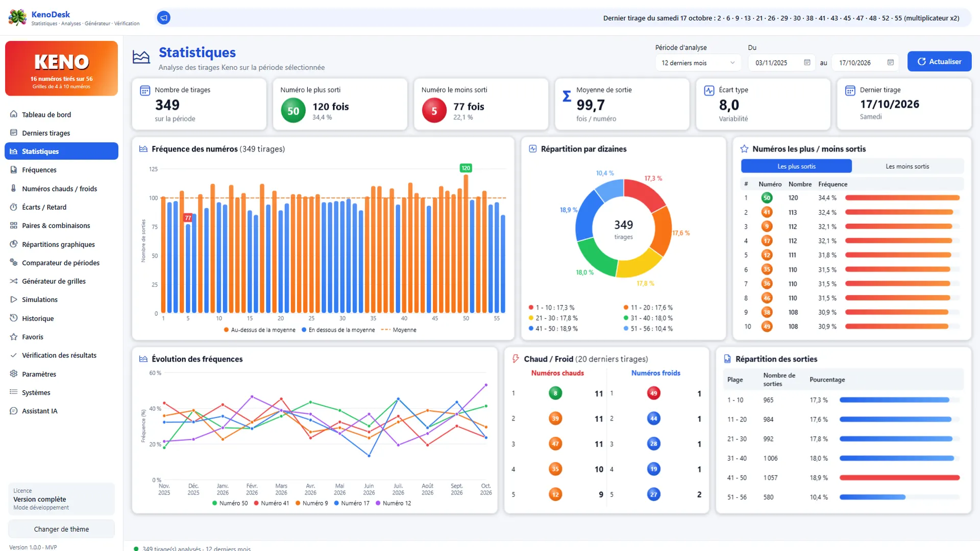Click cold number ball 49 in Froid list
This screenshot has width=980, height=551.
[653, 393]
